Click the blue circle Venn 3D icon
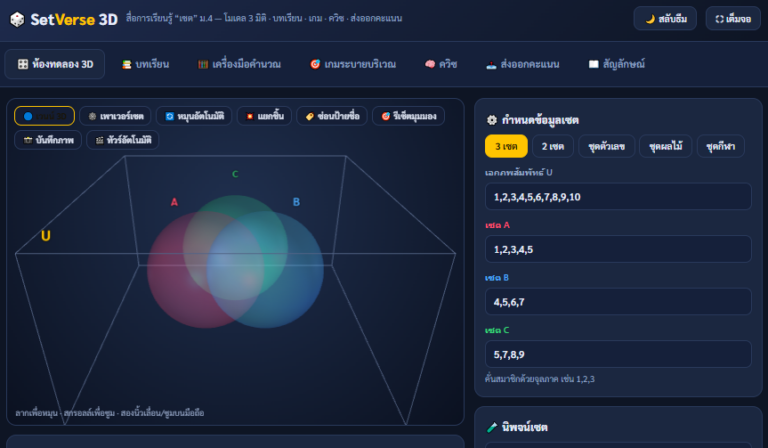The width and height of the screenshot is (768, 448). [x=28, y=116]
